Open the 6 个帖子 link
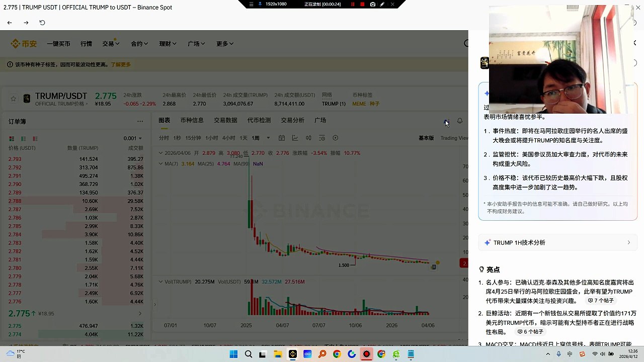Viewport: 644px width, 362px height. 530,332
